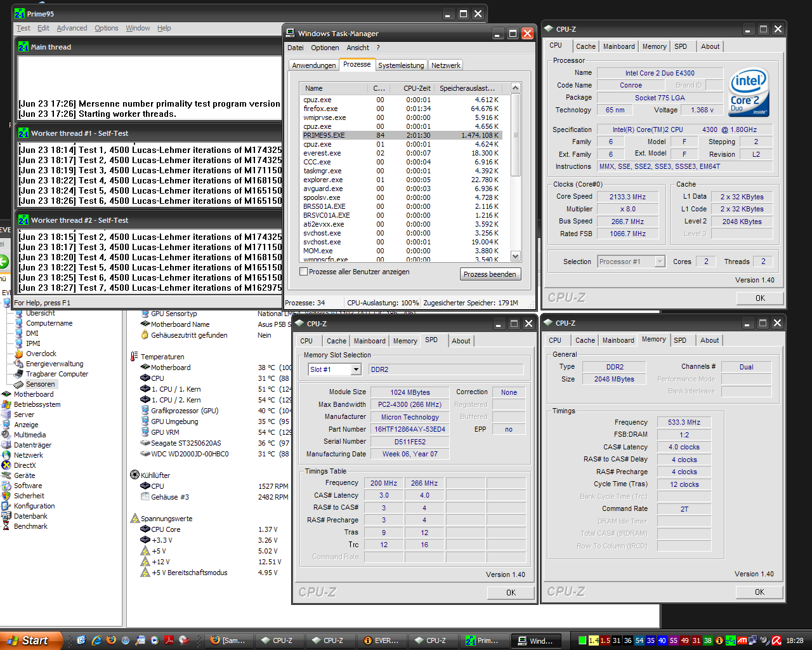The image size is (812, 650).
Task: Click OK in the CPU-Z SPD slot window
Action: click(511, 593)
